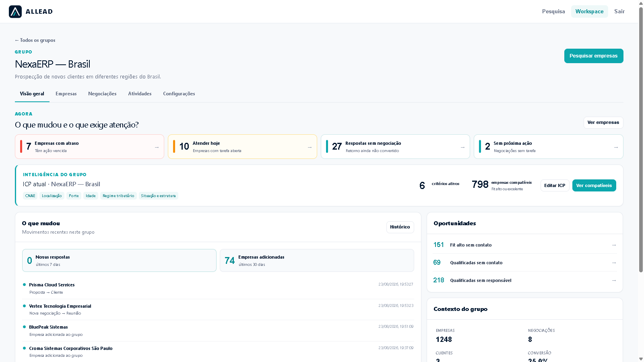Viewport: 644px width, 362px height.
Task: Open BluePeak Sistemas entry
Action: tap(218, 331)
